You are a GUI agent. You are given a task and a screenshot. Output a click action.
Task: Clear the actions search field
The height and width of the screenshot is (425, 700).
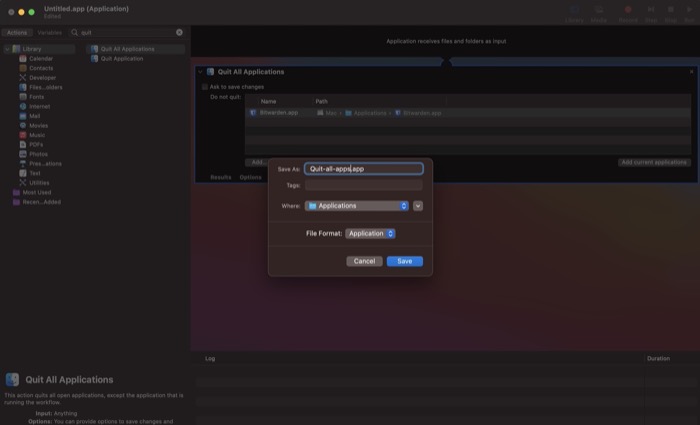(179, 32)
